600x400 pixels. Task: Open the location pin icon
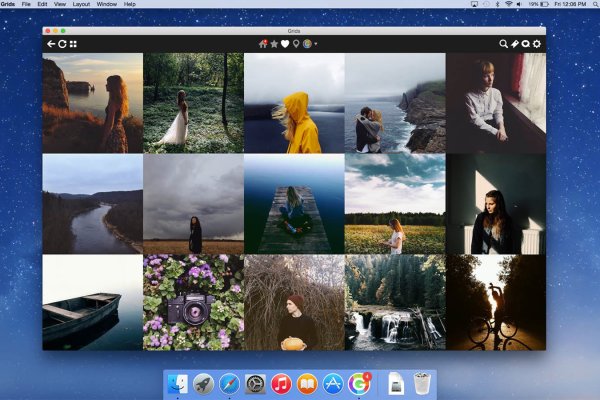pyautogui.click(x=296, y=44)
